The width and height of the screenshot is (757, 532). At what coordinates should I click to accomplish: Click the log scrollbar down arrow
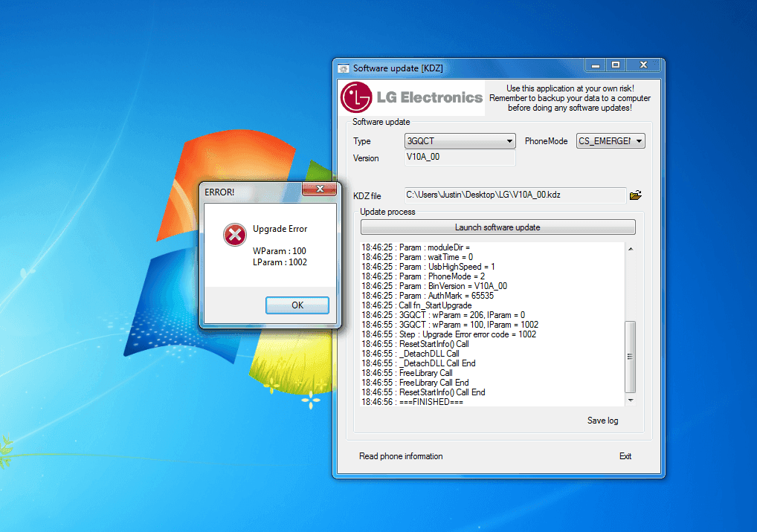pos(631,400)
